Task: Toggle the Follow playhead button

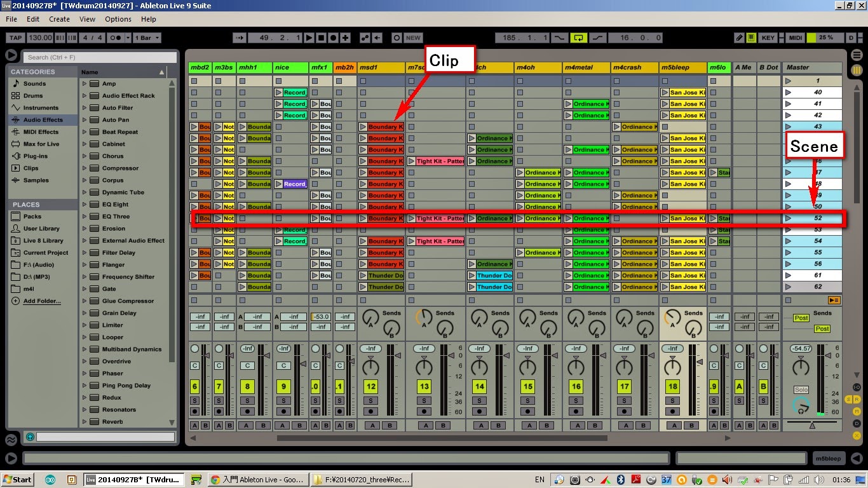Action: pos(240,37)
